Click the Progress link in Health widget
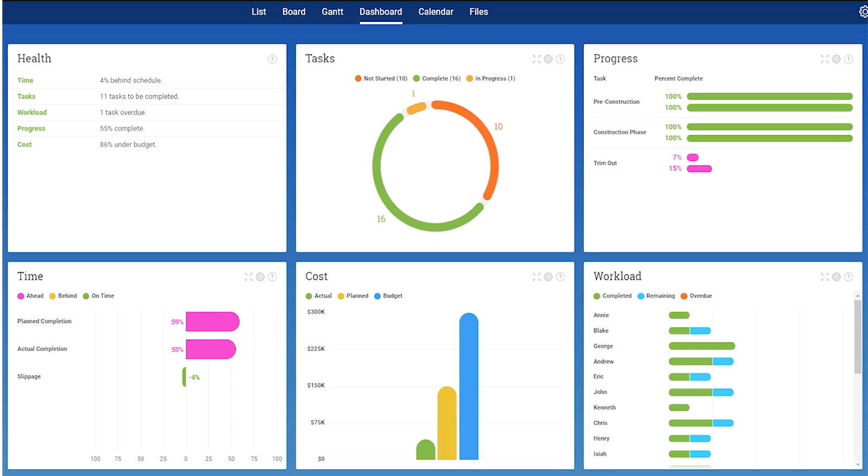868x476 pixels. pyautogui.click(x=31, y=129)
